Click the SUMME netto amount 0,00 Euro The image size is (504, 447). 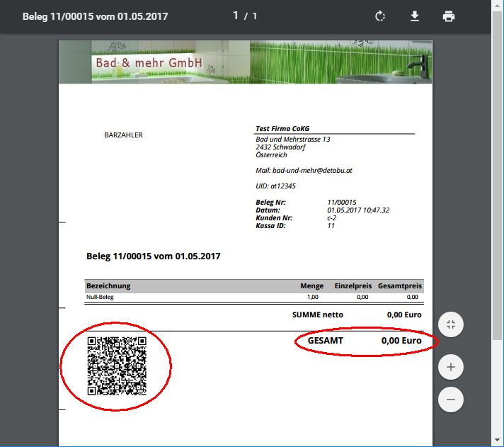coord(404,315)
